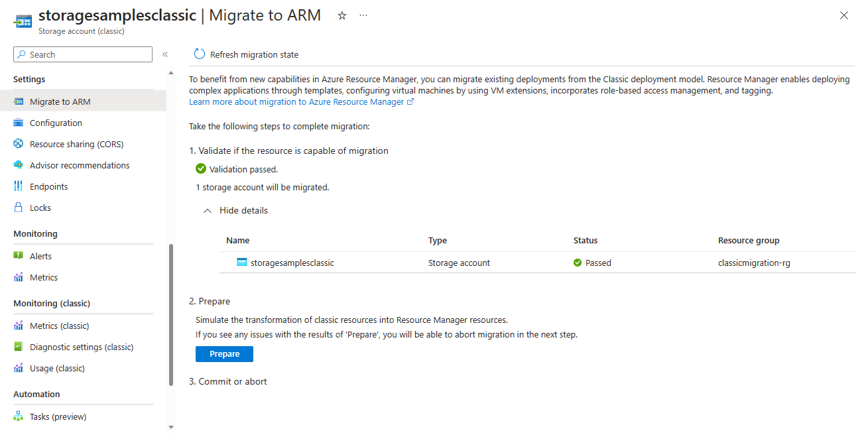The image size is (868, 433).
Task: Close the Migrate to ARM blade
Action: tap(844, 15)
